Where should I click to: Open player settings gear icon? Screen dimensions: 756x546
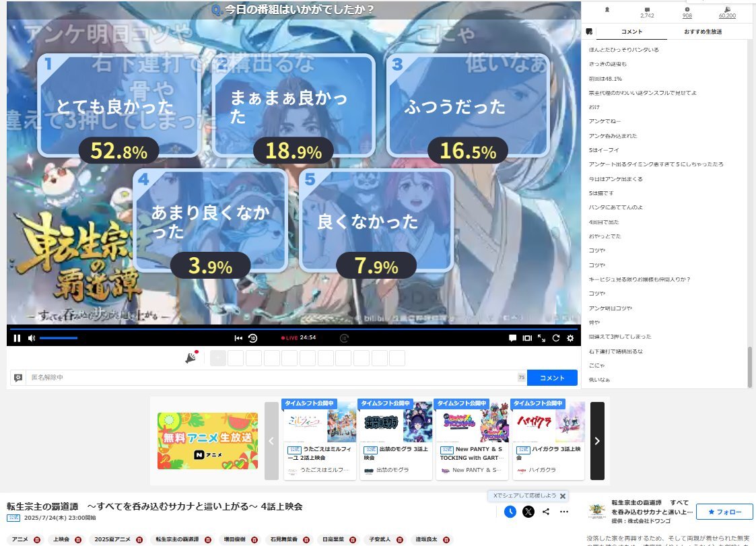tap(570, 338)
